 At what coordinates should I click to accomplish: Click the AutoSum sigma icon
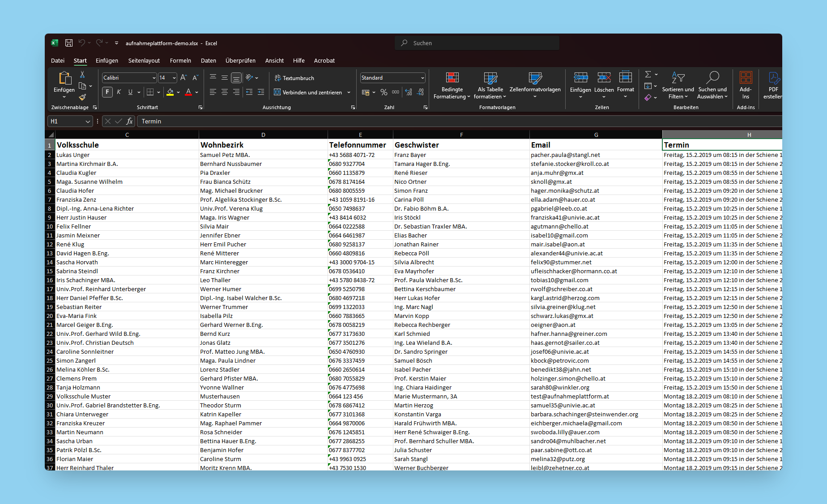648,74
